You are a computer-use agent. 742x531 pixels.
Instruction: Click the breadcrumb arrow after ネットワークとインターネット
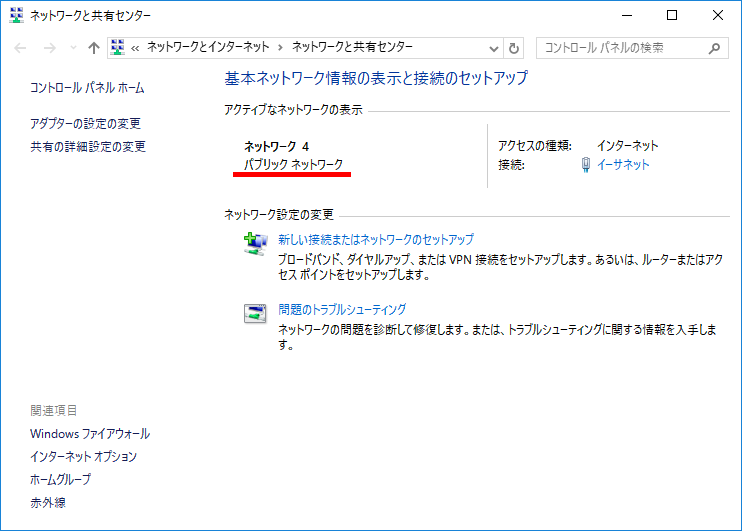(x=281, y=47)
